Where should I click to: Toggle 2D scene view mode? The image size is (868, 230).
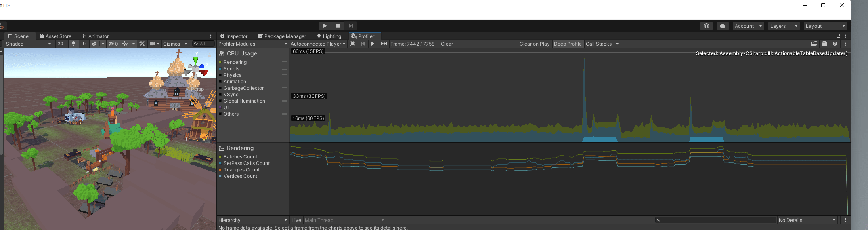point(61,44)
